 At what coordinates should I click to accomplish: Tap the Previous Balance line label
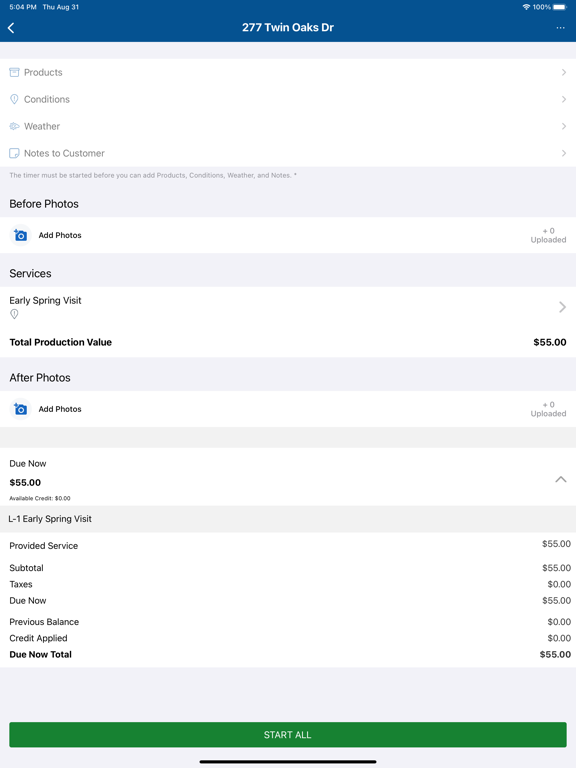pyautogui.click(x=44, y=622)
